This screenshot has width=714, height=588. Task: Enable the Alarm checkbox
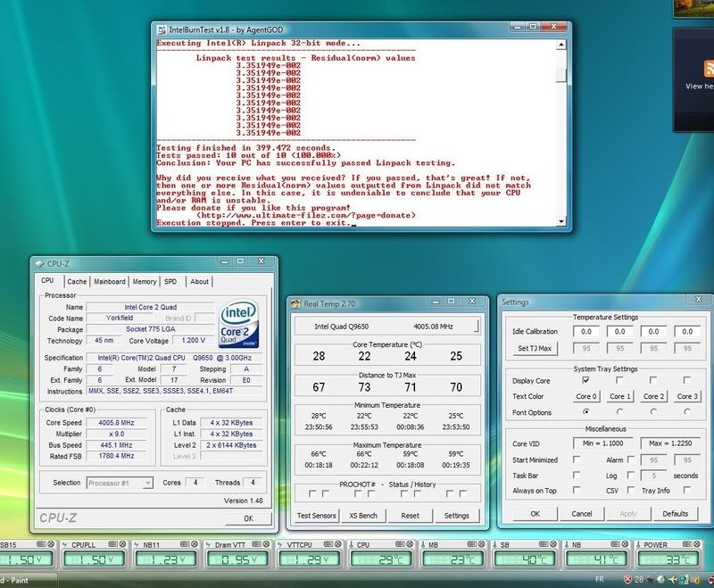pos(631,460)
